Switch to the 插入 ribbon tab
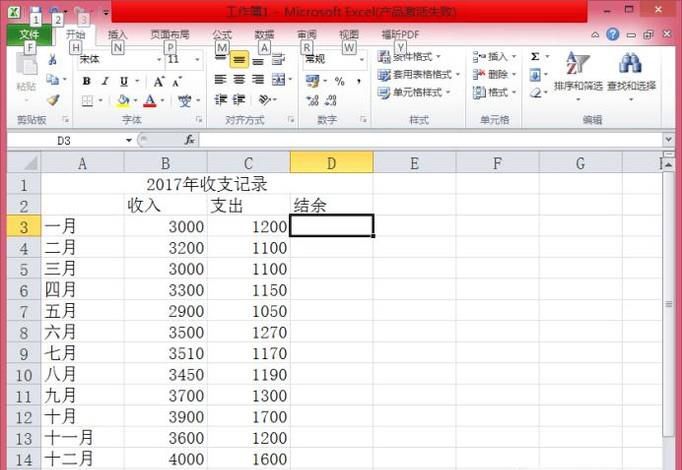This screenshot has width=682, height=470. tap(117, 34)
